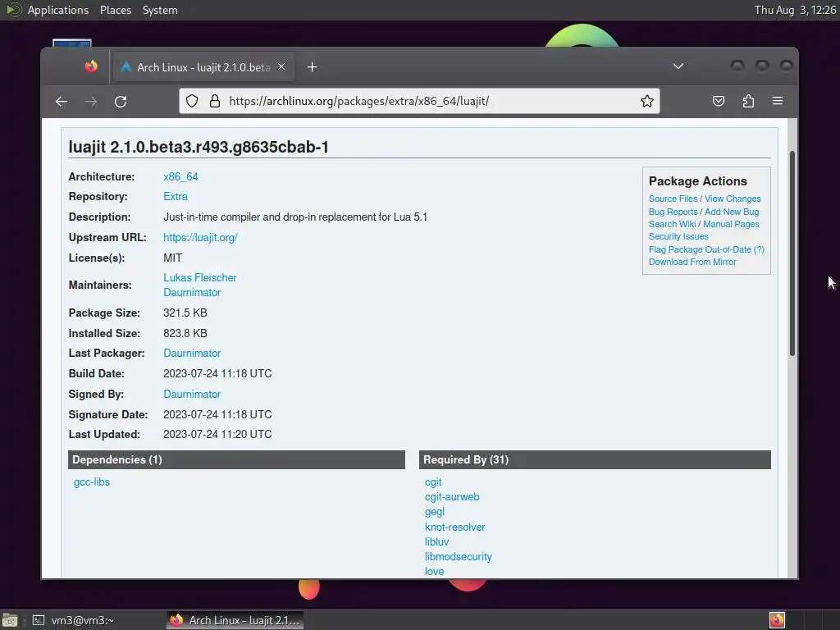Open the love package link

[x=435, y=572]
